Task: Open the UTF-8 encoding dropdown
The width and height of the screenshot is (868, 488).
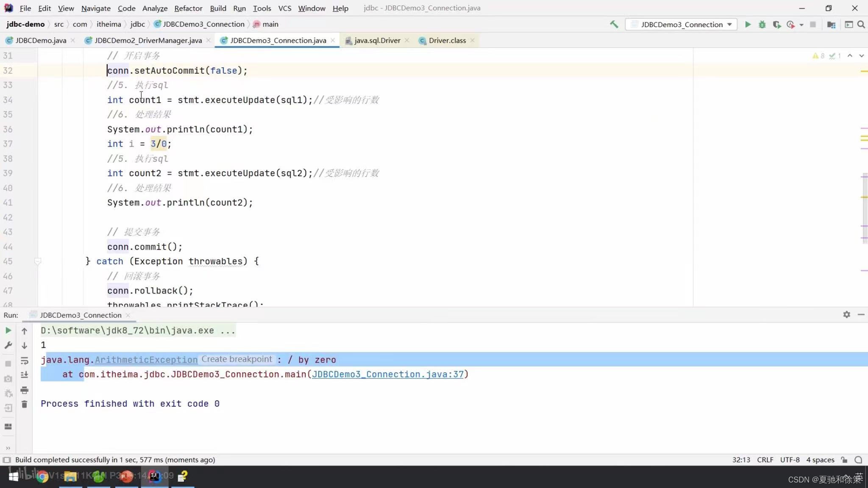Action: pos(790,460)
